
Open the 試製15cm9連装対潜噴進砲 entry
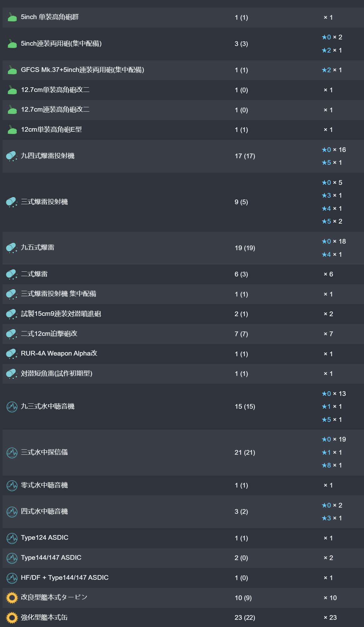tap(61, 314)
